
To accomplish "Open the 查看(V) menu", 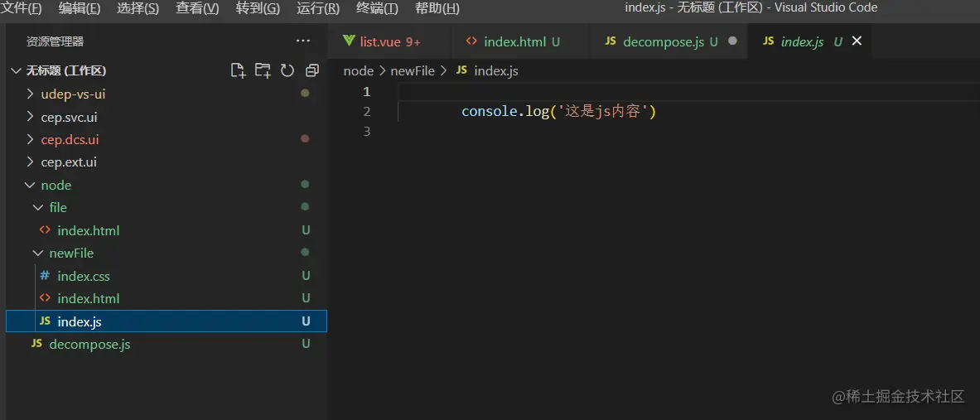I will pos(197,8).
